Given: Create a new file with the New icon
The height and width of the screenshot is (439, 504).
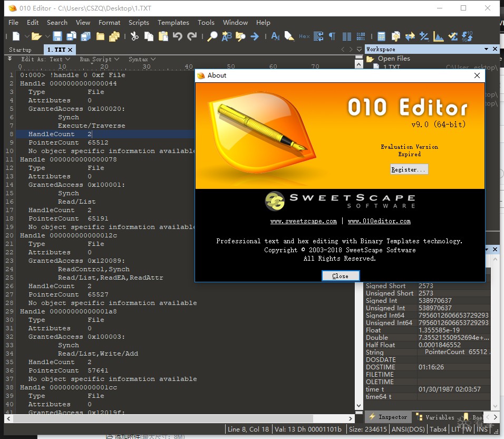Looking at the screenshot, I should pos(16,36).
